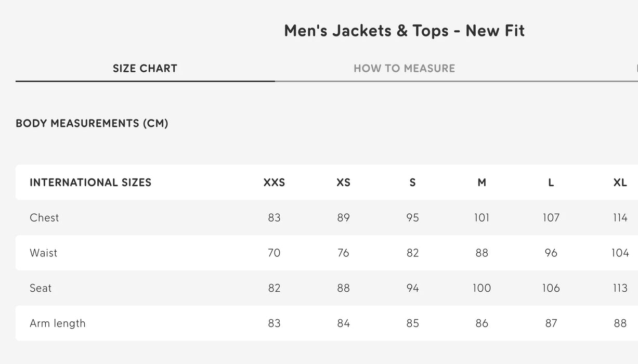
Task: Click the Men's Jackets & Tops title
Action: click(x=405, y=30)
